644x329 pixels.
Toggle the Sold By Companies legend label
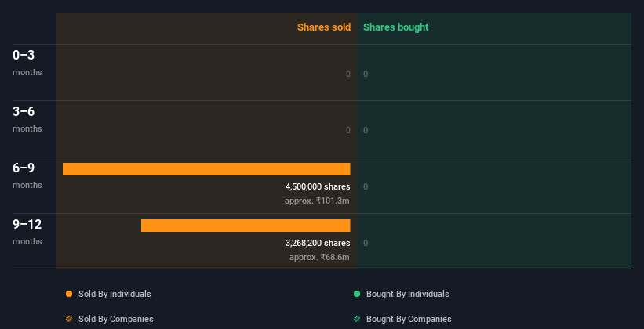(x=116, y=319)
